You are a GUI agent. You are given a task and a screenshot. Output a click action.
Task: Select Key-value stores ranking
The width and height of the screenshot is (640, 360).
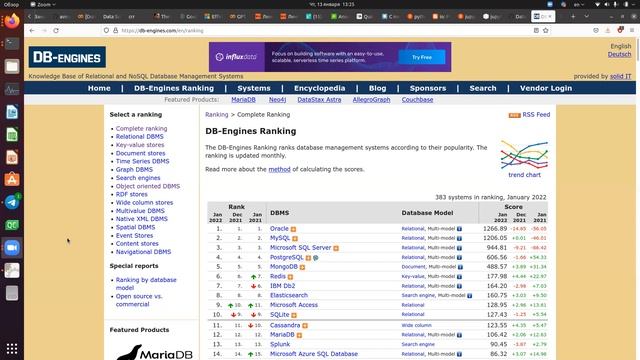[140, 145]
